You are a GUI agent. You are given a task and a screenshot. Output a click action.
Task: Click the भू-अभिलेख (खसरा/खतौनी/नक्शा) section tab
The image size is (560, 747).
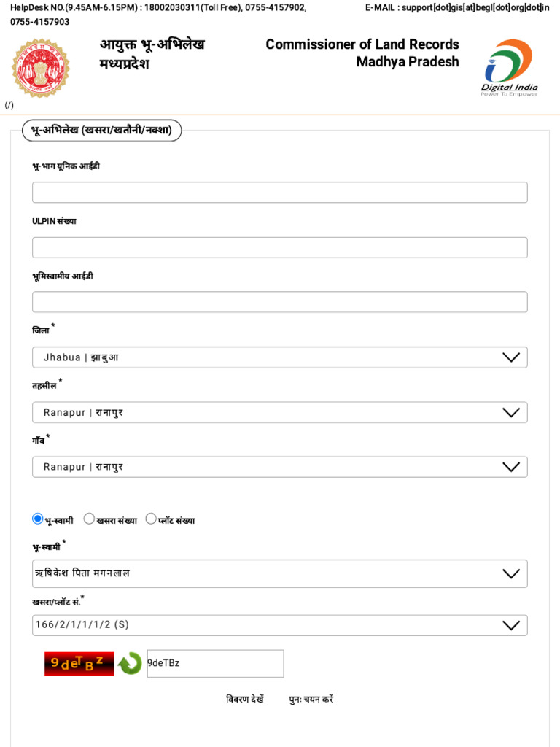(102, 131)
